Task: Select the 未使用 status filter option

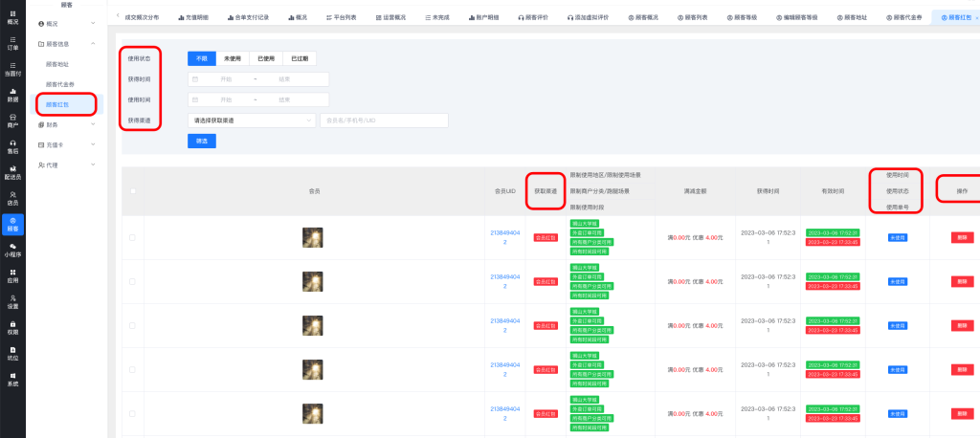Action: 234,58
